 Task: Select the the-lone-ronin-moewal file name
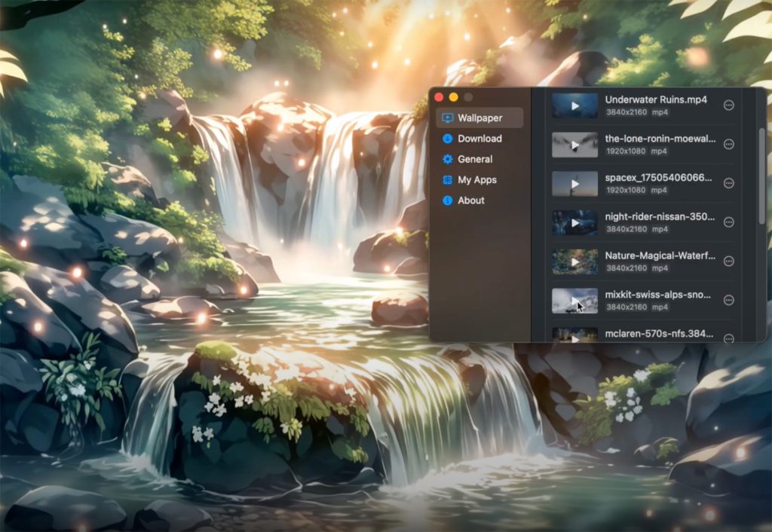click(660, 139)
